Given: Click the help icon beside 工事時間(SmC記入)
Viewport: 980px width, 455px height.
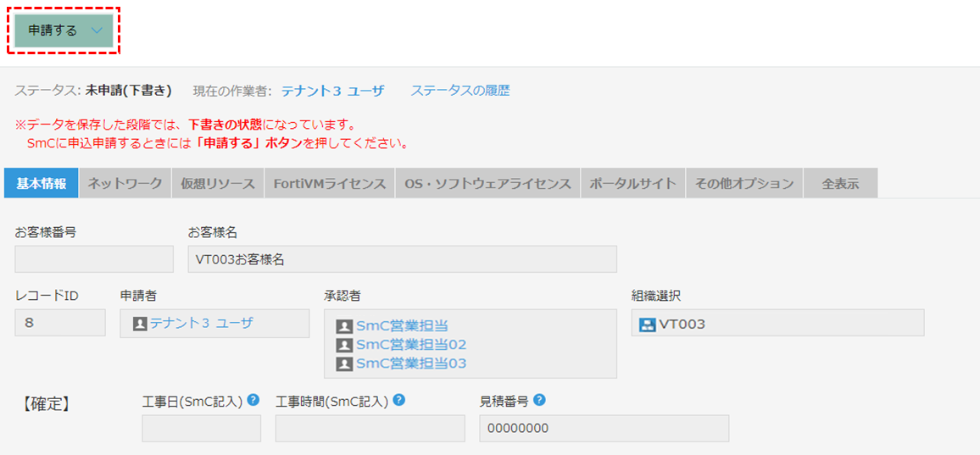Looking at the screenshot, I should click(x=398, y=400).
